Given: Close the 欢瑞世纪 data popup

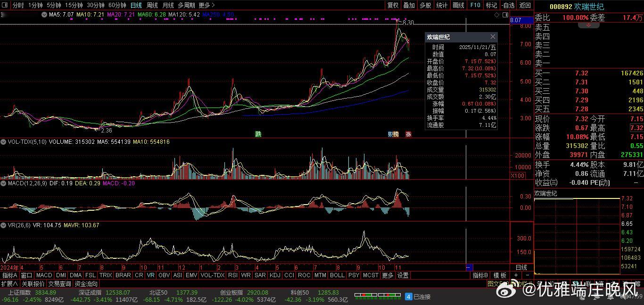Looking at the screenshot, I should coord(493,37).
